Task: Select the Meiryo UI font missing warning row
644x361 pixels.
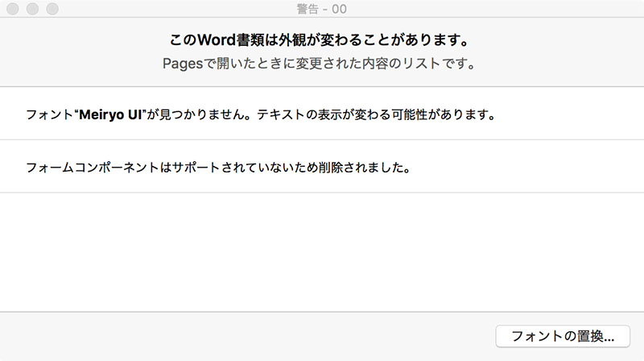Action: [322, 114]
